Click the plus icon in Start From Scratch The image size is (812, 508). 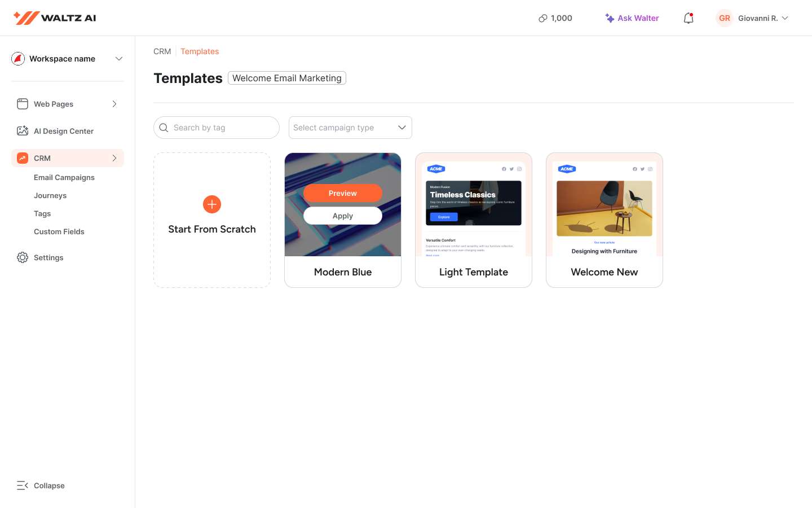[212, 204]
